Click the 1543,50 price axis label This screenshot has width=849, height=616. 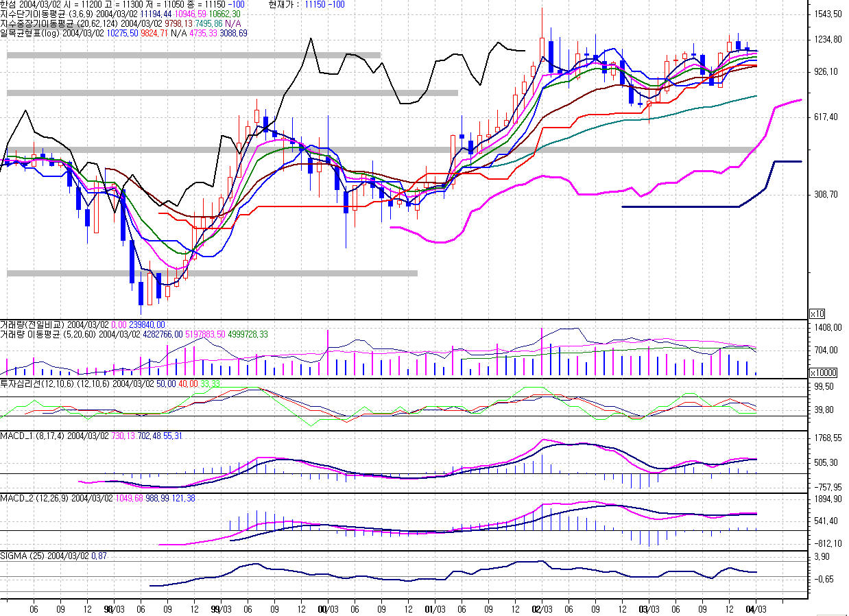(x=828, y=14)
